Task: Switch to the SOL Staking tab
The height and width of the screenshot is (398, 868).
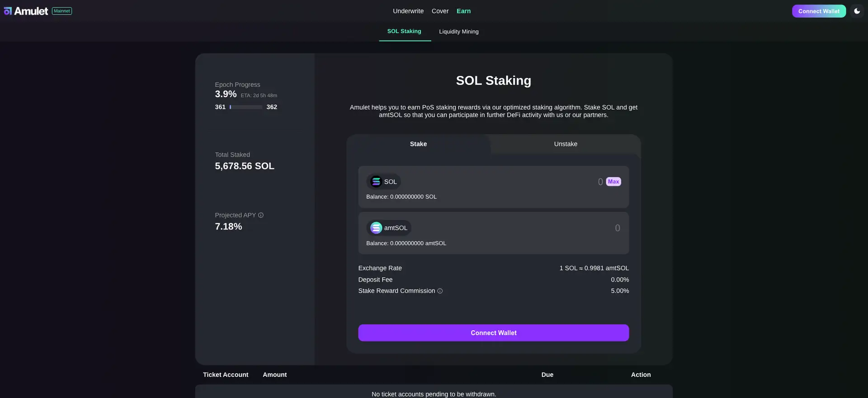Action: (404, 31)
